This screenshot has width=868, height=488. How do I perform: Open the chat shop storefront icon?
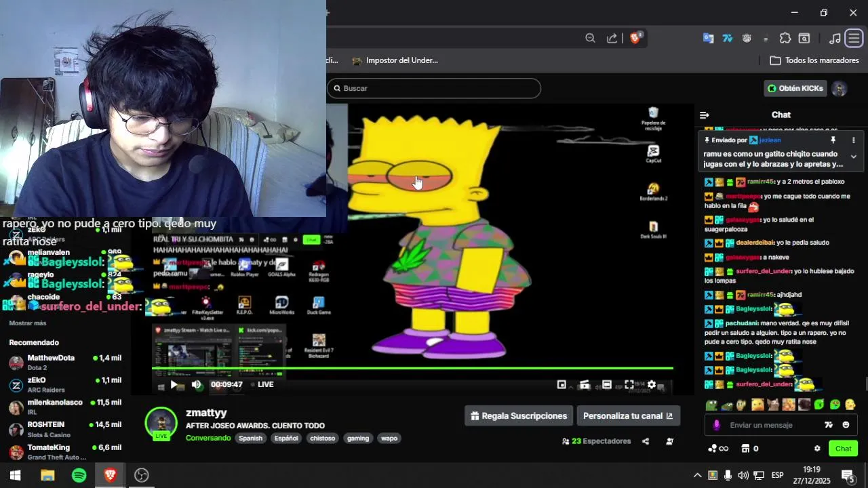click(x=745, y=449)
